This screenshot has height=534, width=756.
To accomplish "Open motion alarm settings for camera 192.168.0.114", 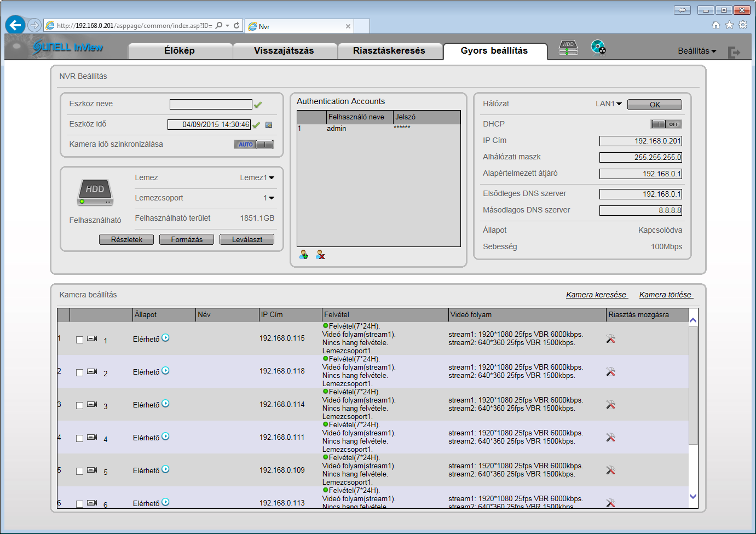I will [x=611, y=405].
